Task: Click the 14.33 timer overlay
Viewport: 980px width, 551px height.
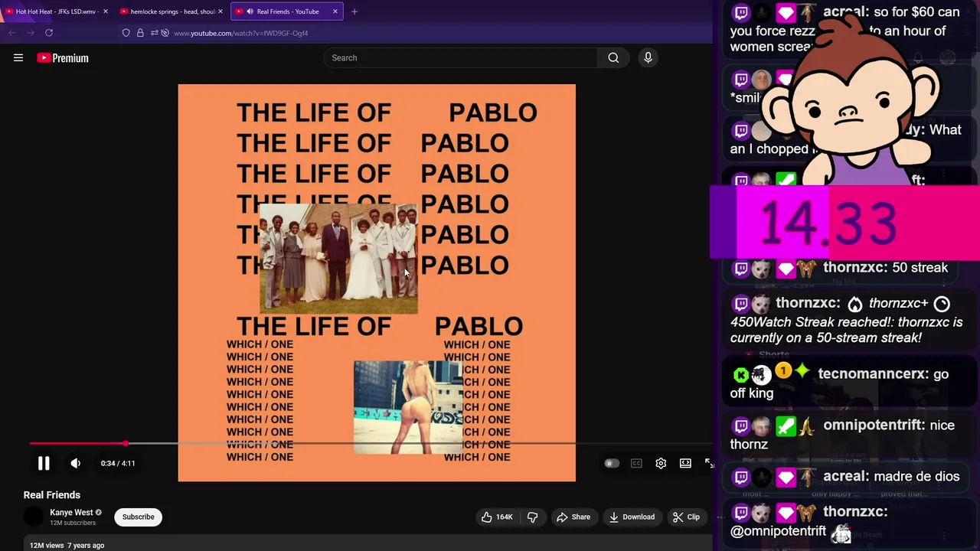Action: pyautogui.click(x=844, y=223)
